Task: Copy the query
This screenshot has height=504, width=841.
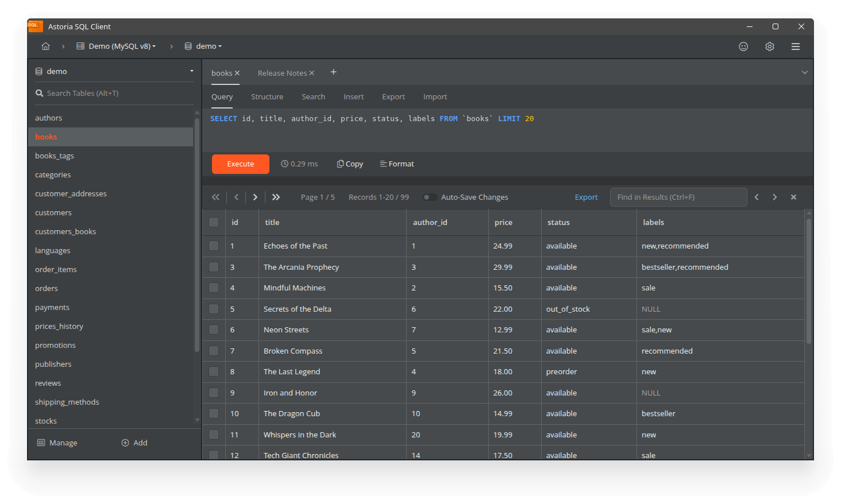Action: (x=350, y=164)
